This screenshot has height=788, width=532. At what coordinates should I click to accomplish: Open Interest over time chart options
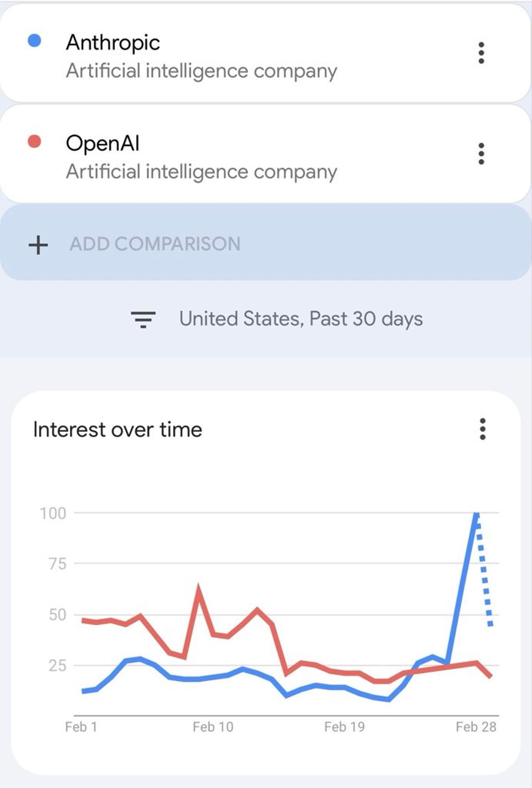tap(482, 429)
